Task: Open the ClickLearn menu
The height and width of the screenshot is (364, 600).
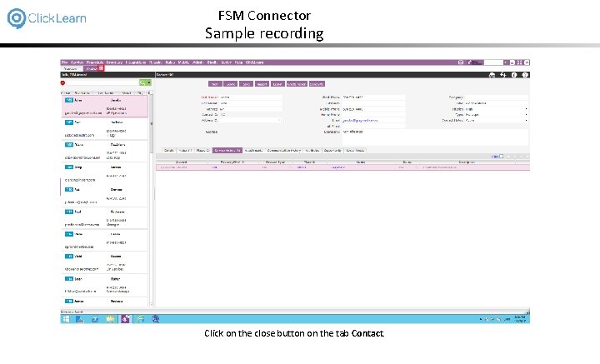Action: point(254,62)
